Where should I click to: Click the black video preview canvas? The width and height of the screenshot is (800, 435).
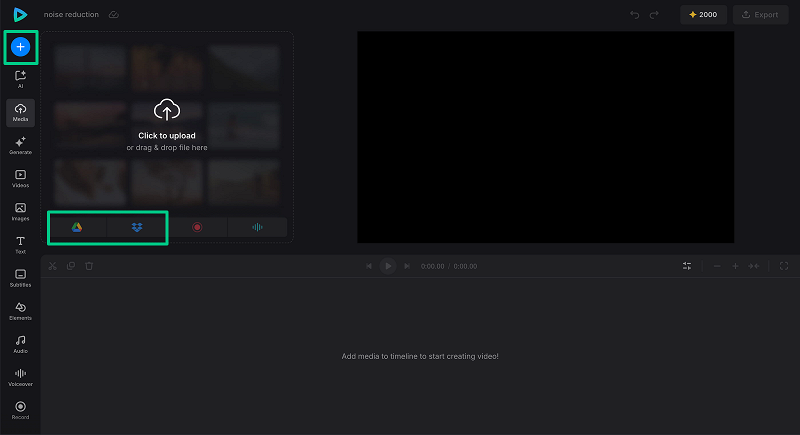pyautogui.click(x=545, y=137)
